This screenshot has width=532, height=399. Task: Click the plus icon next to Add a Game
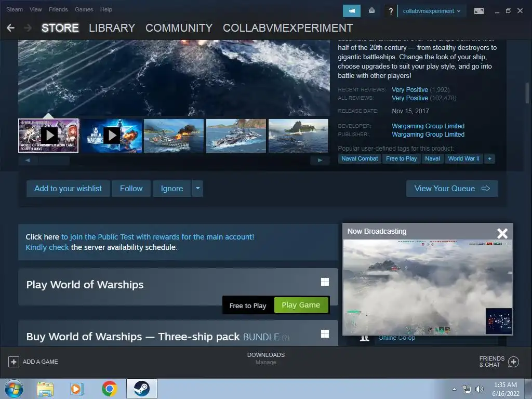point(14,362)
